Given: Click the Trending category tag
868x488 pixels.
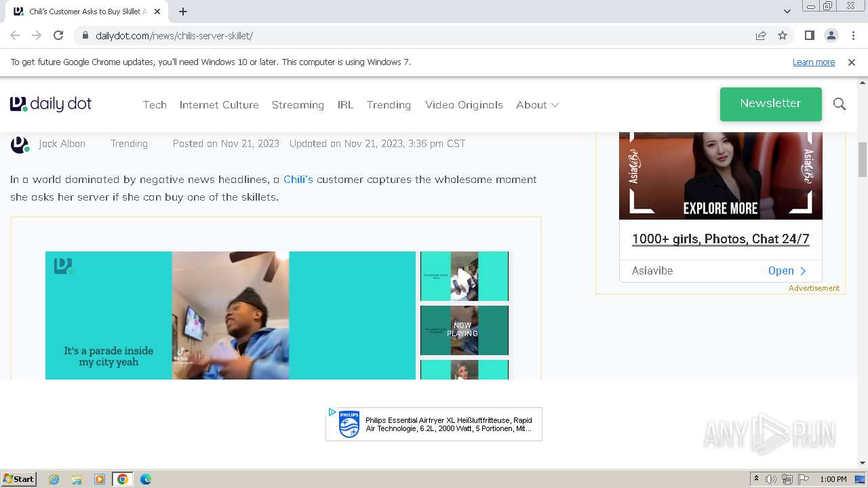Looking at the screenshot, I should point(129,144).
